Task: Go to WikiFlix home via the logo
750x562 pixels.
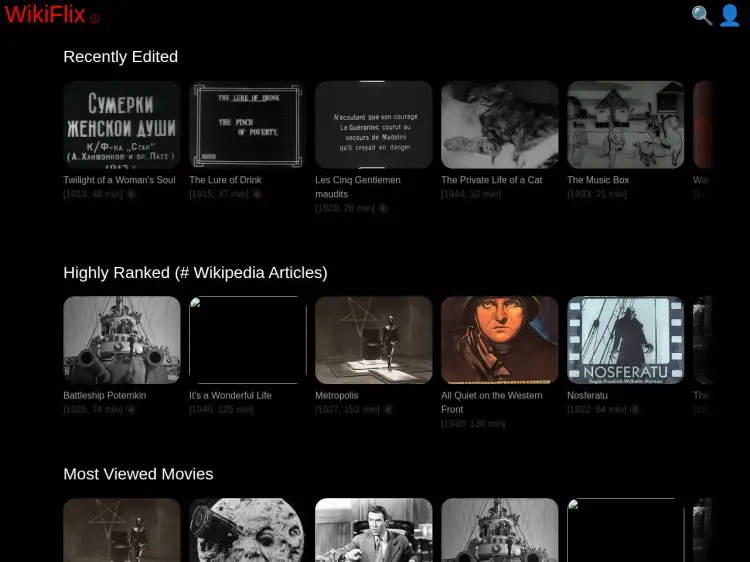Action: coord(45,14)
